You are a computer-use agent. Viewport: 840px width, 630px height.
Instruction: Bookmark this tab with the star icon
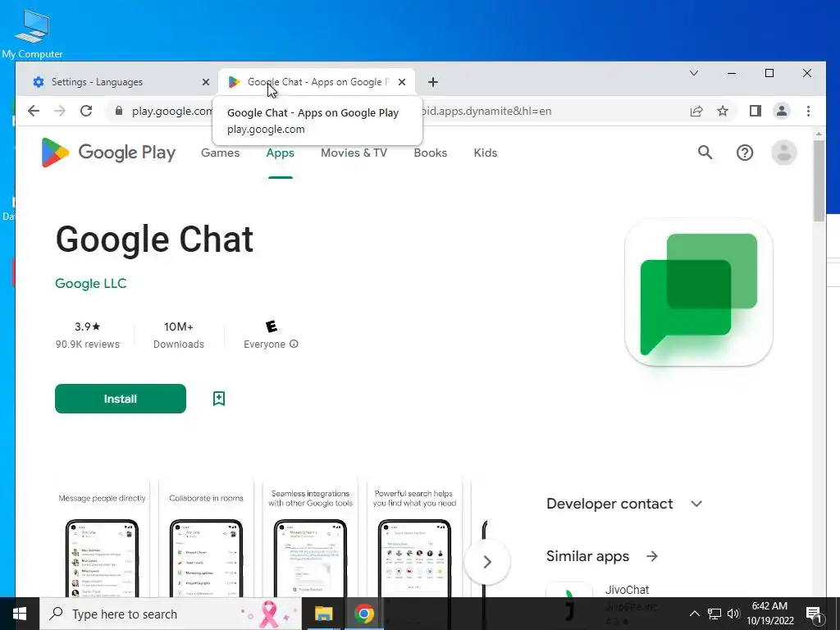click(x=723, y=111)
